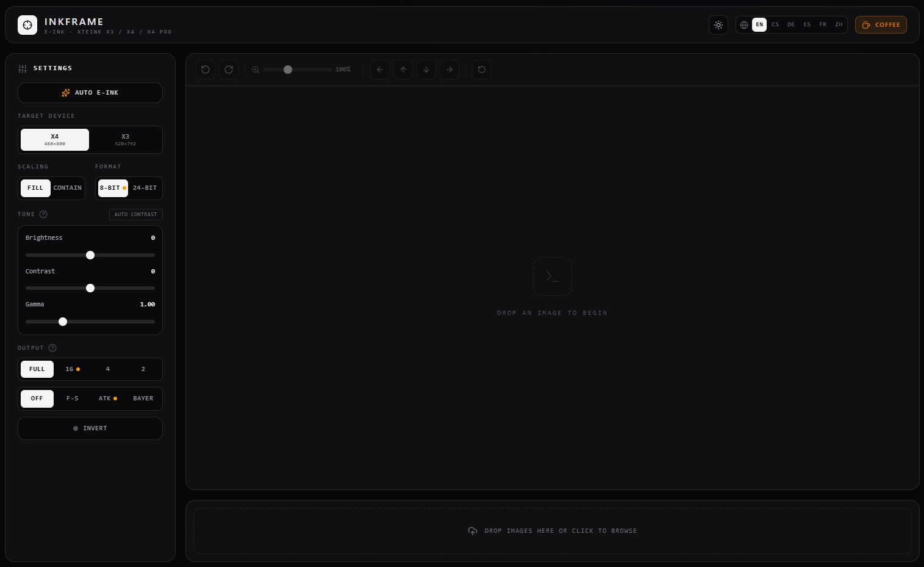Click the Gamma value 1.00
Screen dimensions: 924x567
pyautogui.click(x=148, y=305)
